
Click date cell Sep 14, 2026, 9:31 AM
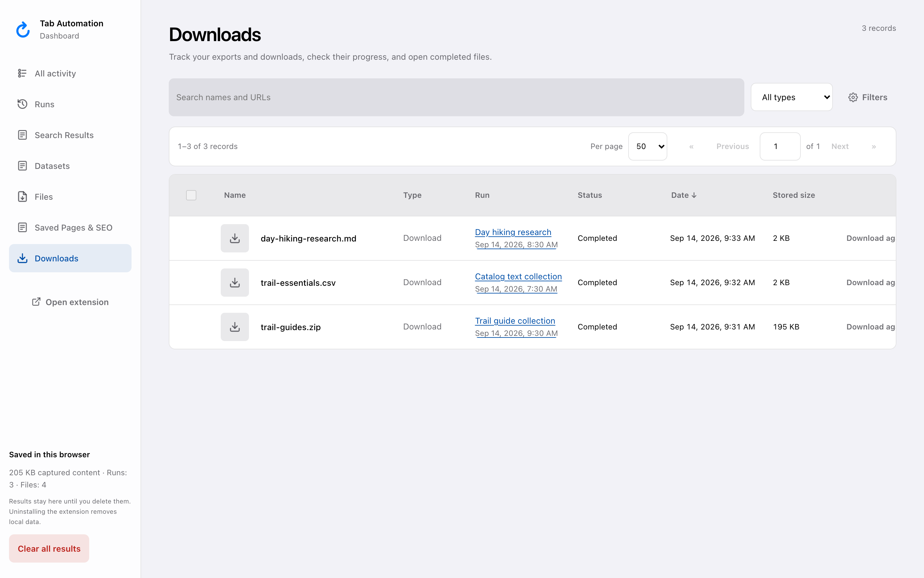pos(713,327)
